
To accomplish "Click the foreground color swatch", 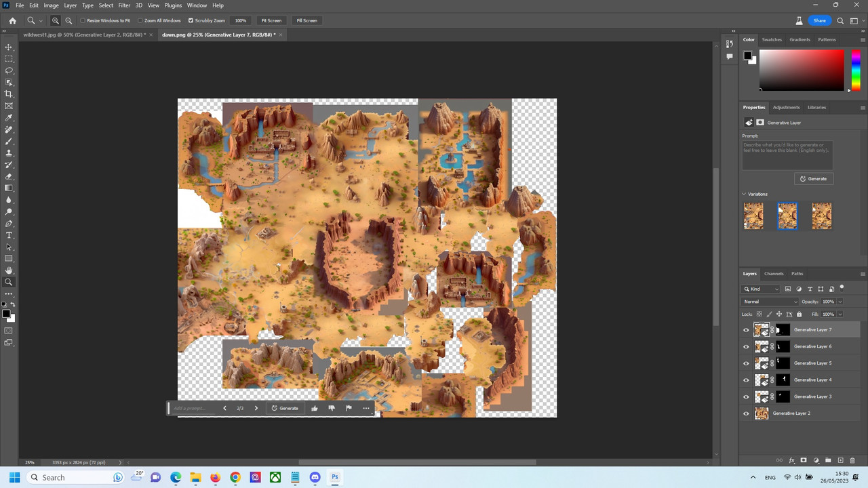I will pyautogui.click(x=7, y=313).
